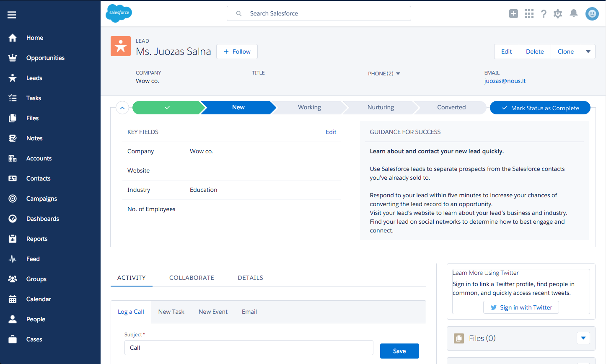Click the Subject input containing Call
Viewport: 606px width, 364px height.
pos(249,348)
